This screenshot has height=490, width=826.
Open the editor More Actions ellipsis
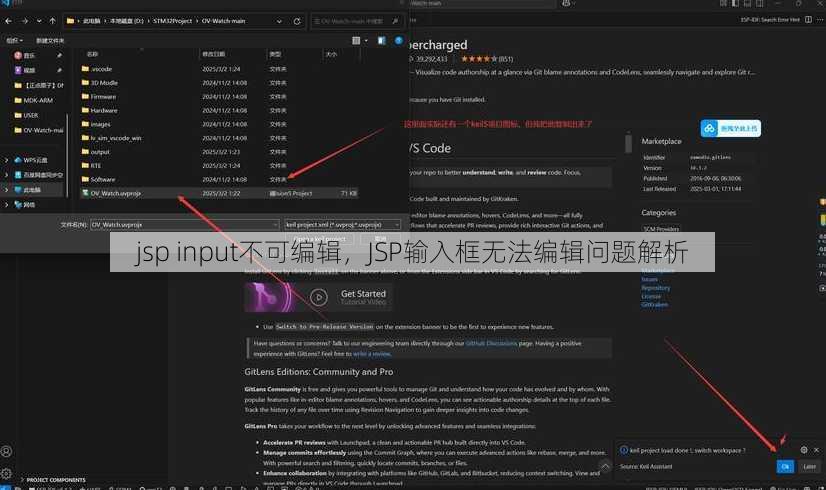(x=820, y=20)
